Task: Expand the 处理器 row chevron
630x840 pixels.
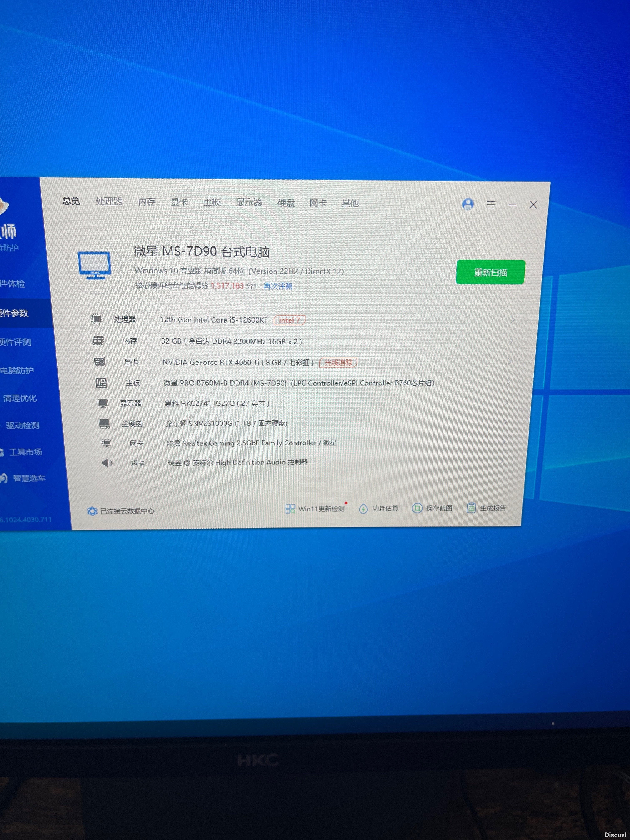Action: pos(513,320)
